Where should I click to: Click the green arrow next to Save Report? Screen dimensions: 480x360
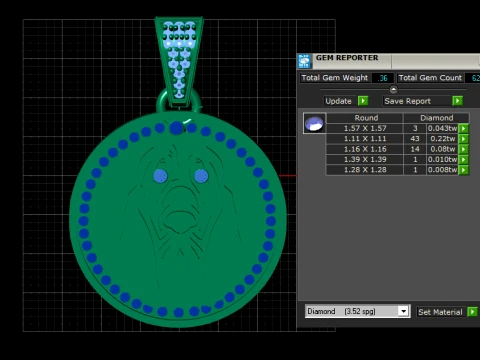click(x=458, y=101)
